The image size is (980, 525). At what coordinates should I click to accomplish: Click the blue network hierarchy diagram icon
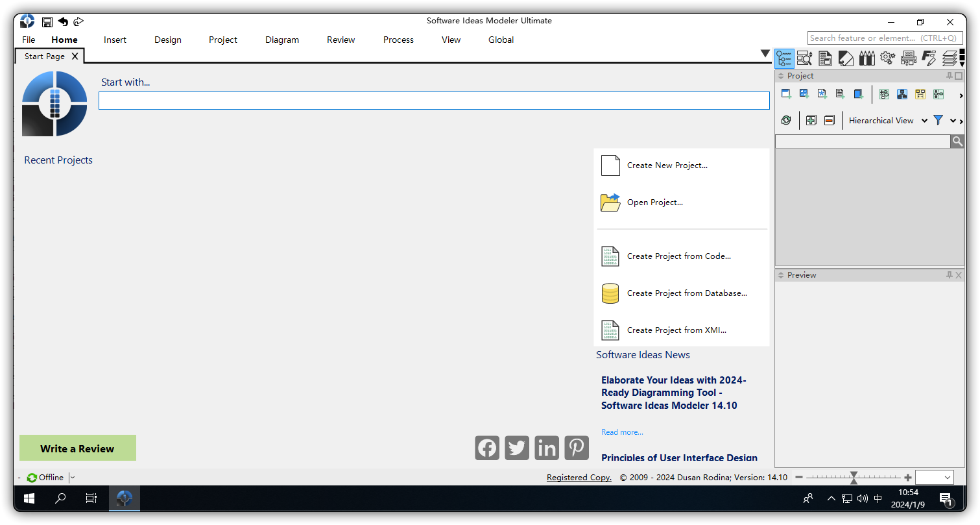[x=902, y=94]
